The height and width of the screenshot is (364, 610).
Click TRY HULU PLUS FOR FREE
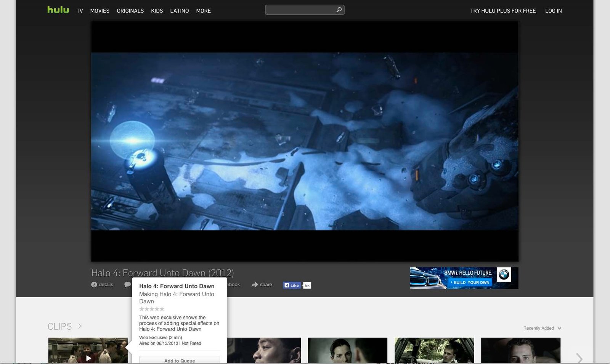tap(503, 11)
